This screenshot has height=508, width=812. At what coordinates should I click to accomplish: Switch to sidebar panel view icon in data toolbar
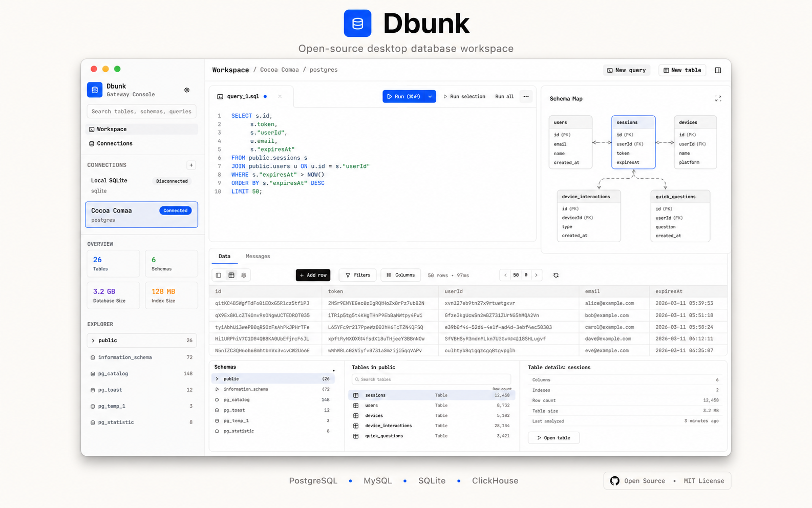coord(219,275)
